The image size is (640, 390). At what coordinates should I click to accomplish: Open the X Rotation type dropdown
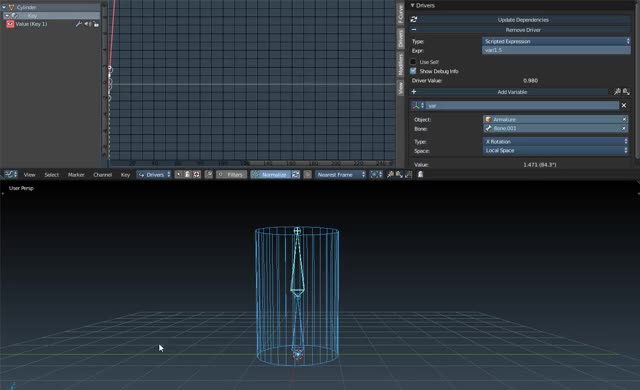556,142
